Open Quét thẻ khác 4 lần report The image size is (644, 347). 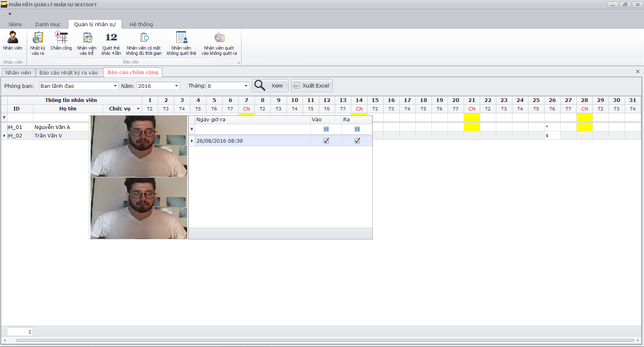click(x=111, y=43)
